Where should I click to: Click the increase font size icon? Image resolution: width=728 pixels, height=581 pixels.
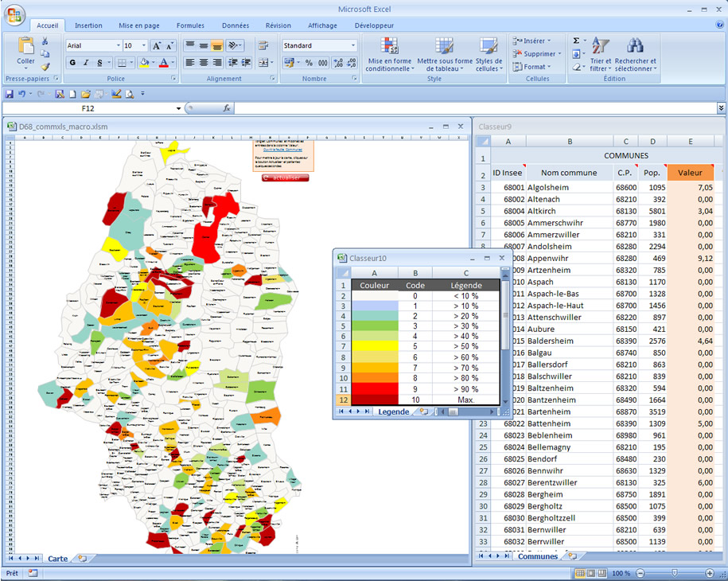pos(157,45)
